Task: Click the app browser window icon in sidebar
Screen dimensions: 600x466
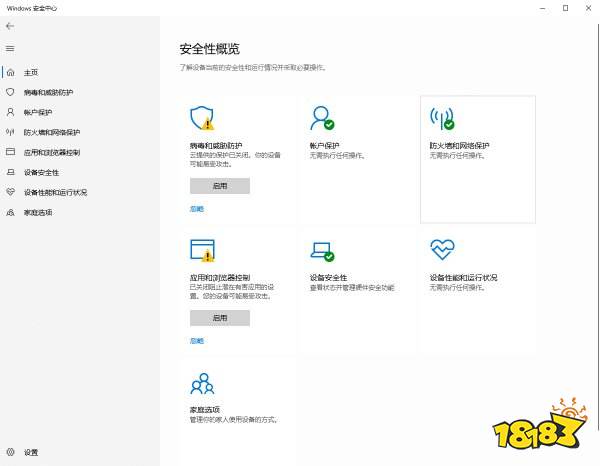Action: (x=10, y=152)
